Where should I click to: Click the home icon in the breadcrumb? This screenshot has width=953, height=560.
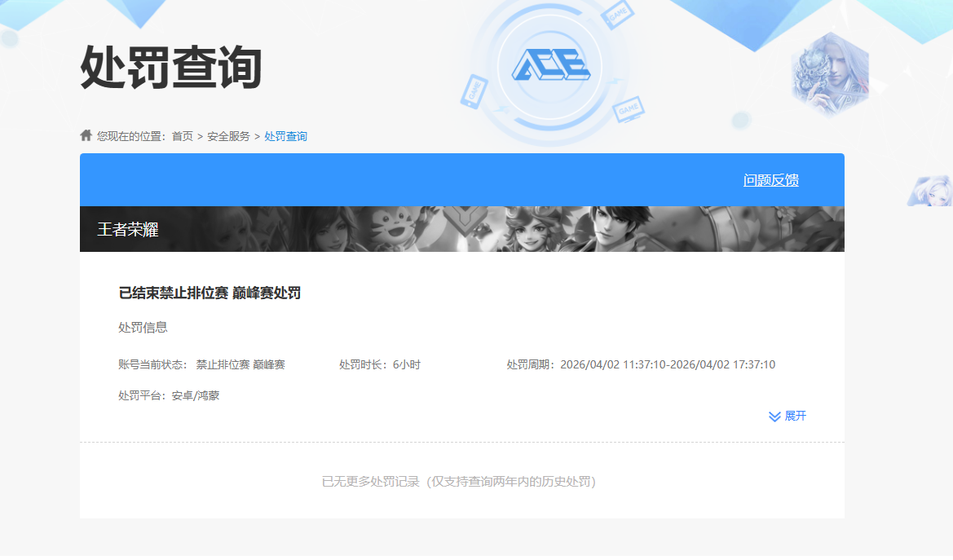click(x=86, y=135)
